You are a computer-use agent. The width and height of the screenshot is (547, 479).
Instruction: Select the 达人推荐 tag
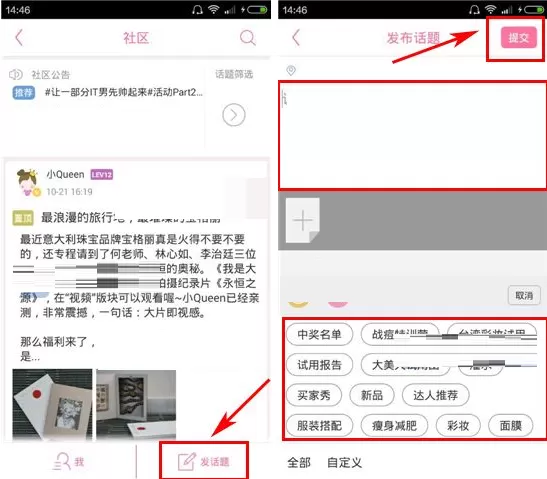click(435, 395)
